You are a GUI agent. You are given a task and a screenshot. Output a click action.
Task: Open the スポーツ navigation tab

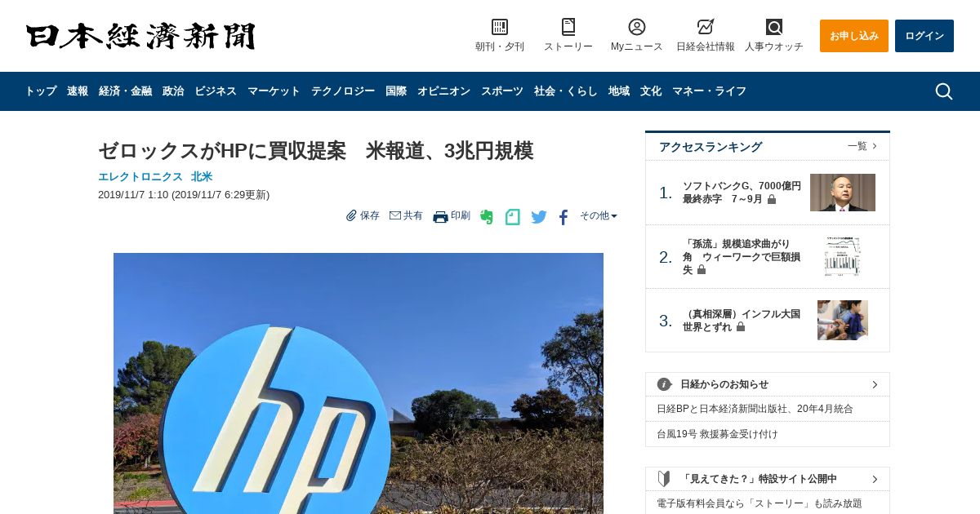point(502,91)
